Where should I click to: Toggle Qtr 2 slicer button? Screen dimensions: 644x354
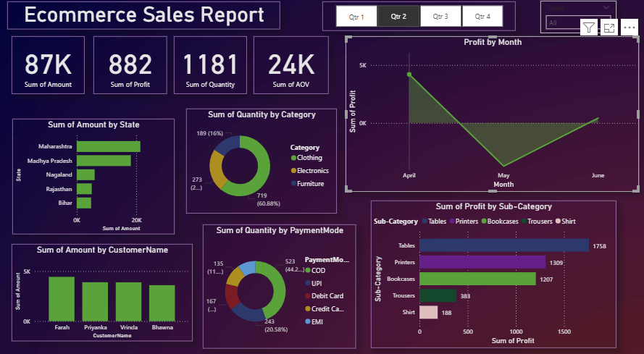coord(398,16)
